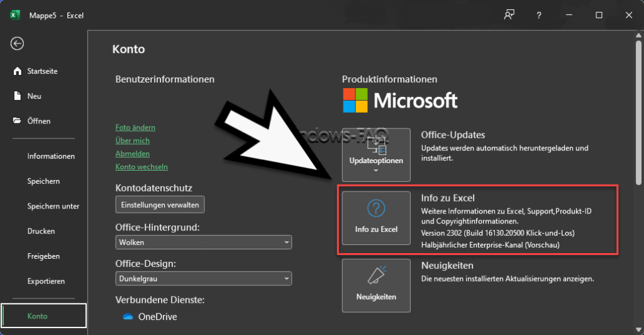Image resolution: width=644 pixels, height=335 pixels.
Task: Open the Über mich link
Action: coord(132,140)
